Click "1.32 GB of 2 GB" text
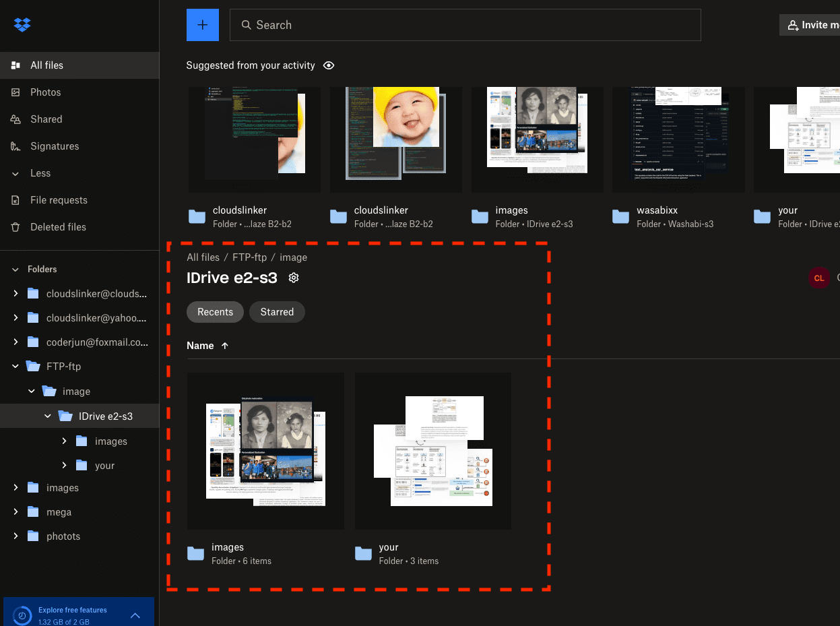 point(64,622)
